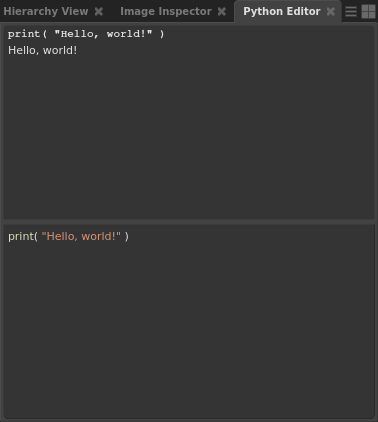
Task: Click the echoed print command in output
Action: tap(86, 34)
